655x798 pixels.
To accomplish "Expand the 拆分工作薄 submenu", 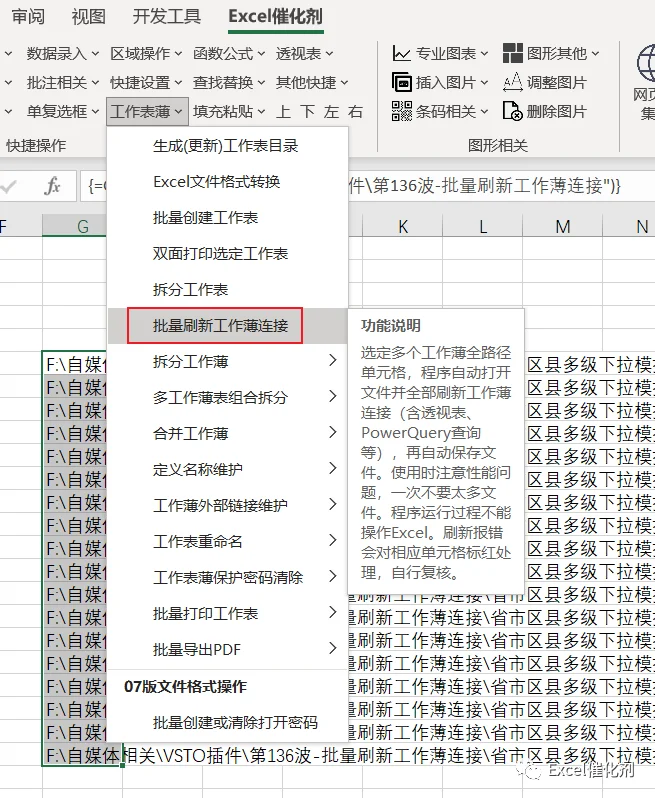I will point(227,361).
